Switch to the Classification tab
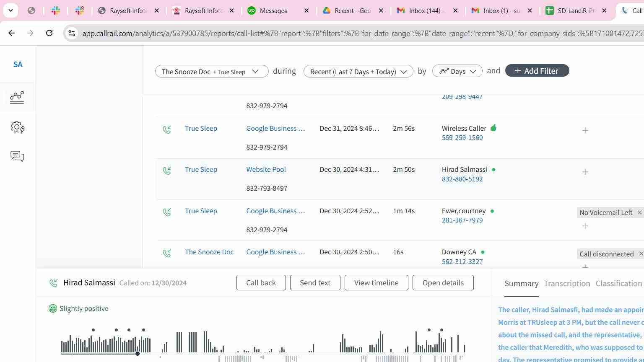 (618, 284)
